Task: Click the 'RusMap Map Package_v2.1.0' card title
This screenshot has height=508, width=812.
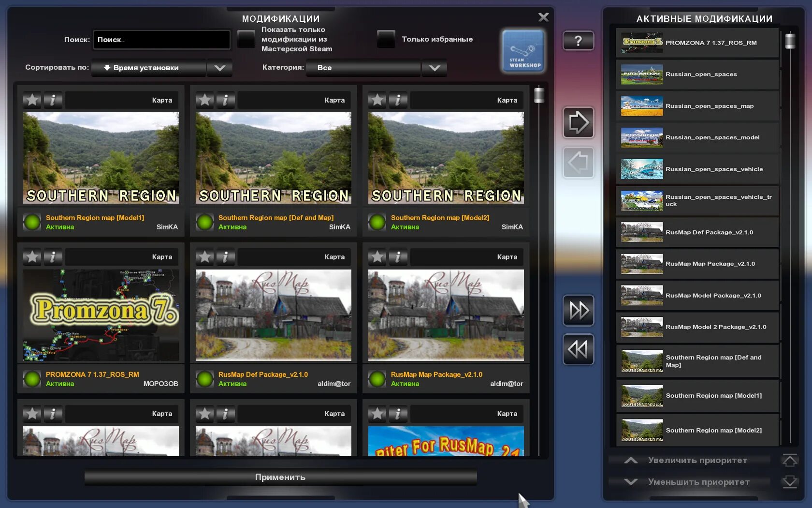Action: click(x=436, y=374)
